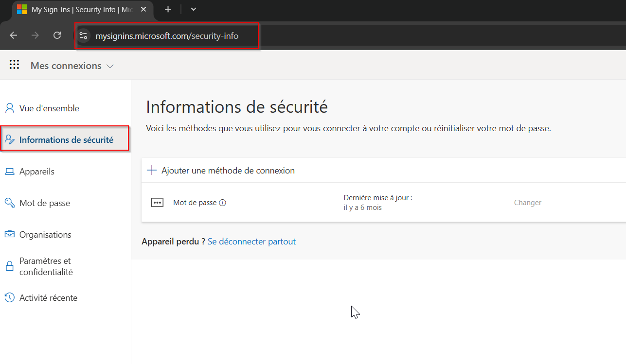Click the 'Appareil perdu ?' text
626x364 pixels.
pyautogui.click(x=173, y=242)
